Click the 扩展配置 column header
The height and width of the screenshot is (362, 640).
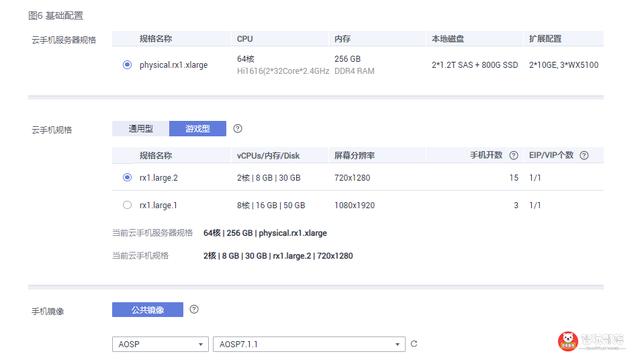coord(545,39)
